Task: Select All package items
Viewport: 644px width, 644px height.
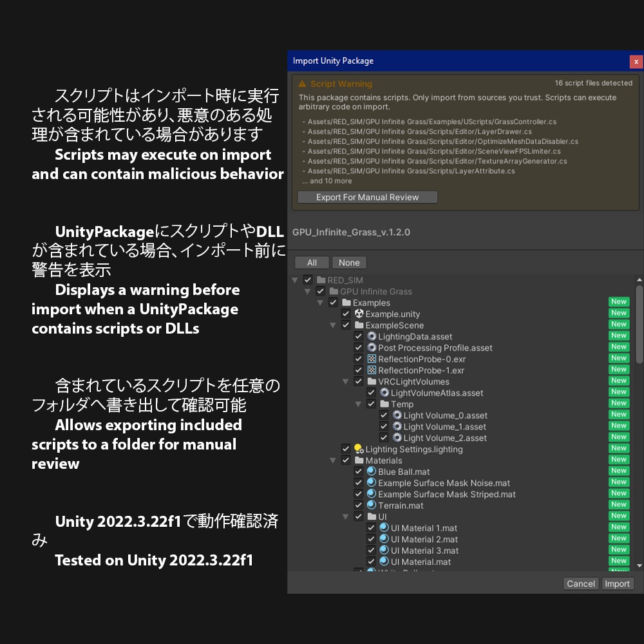Action: pos(312,263)
